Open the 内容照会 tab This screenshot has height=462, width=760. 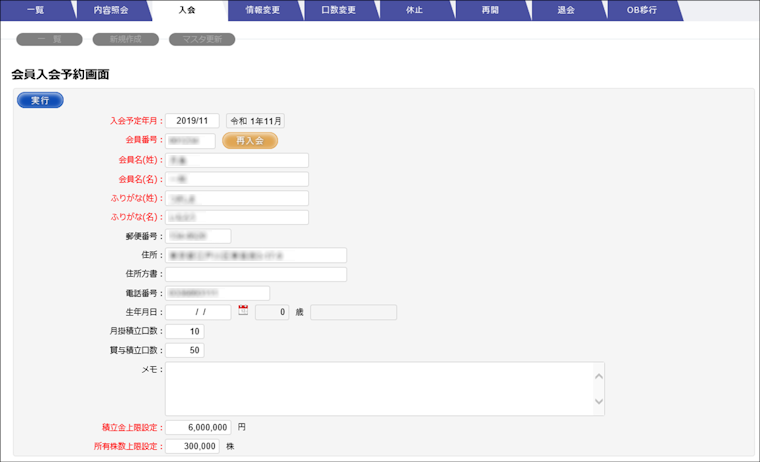pyautogui.click(x=110, y=10)
